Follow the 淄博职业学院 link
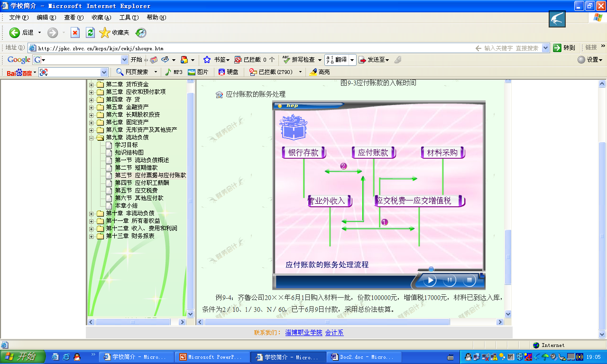The image size is (607, 364). (303, 333)
